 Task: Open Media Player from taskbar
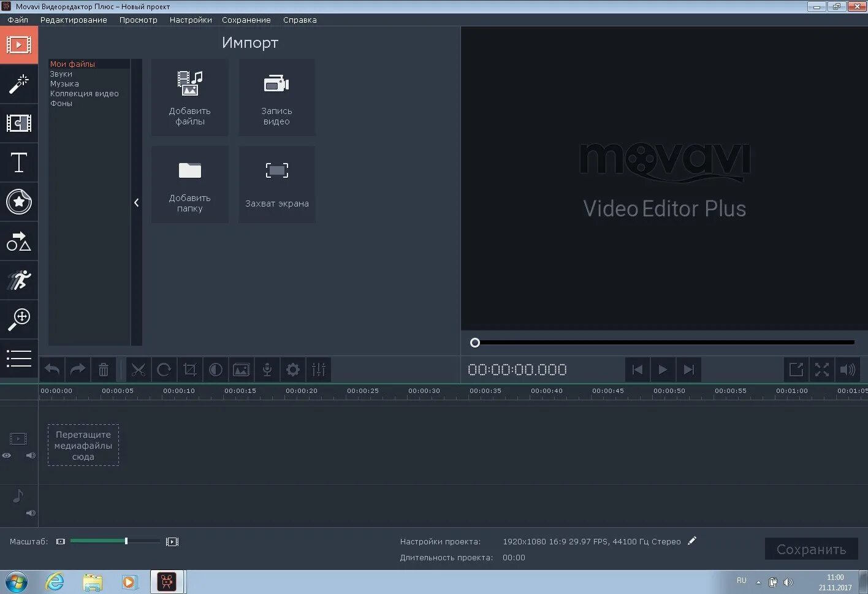130,582
